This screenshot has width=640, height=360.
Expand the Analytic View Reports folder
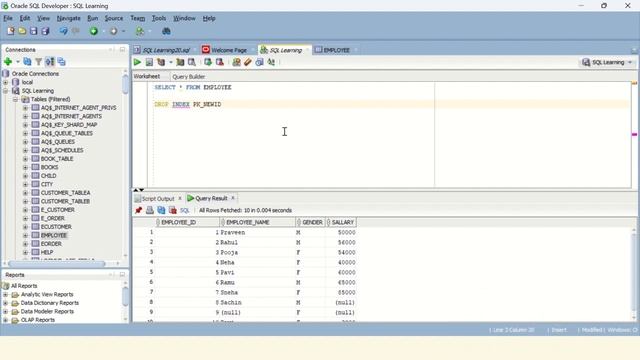point(5,294)
